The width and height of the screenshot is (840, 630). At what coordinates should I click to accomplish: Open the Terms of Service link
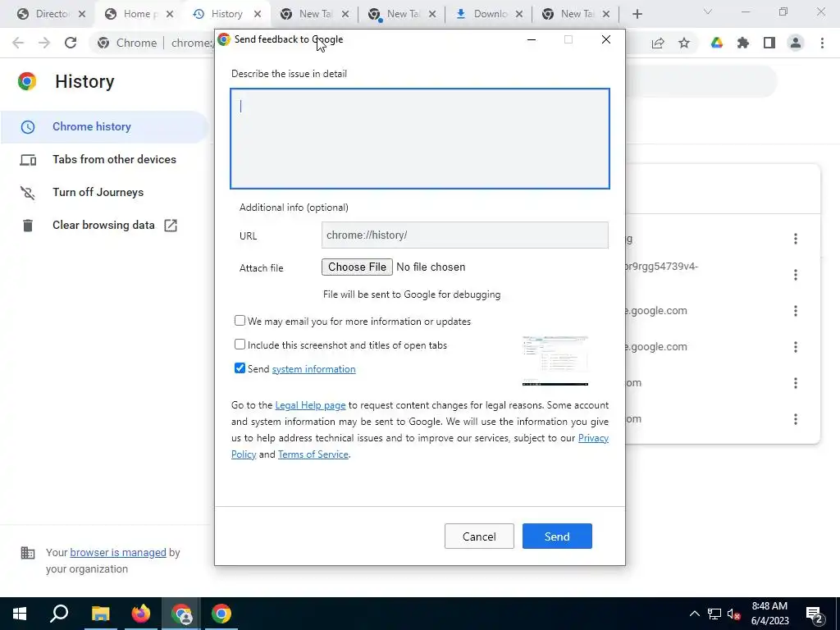click(x=313, y=454)
